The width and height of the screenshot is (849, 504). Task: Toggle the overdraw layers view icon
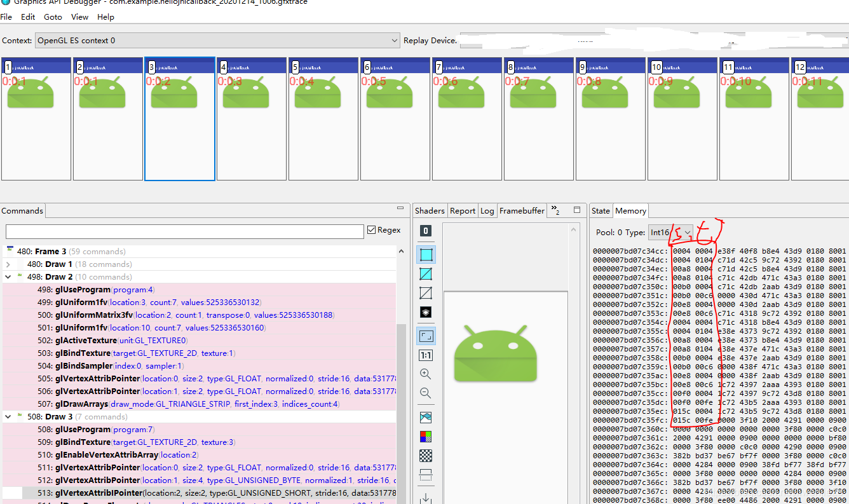click(x=426, y=312)
